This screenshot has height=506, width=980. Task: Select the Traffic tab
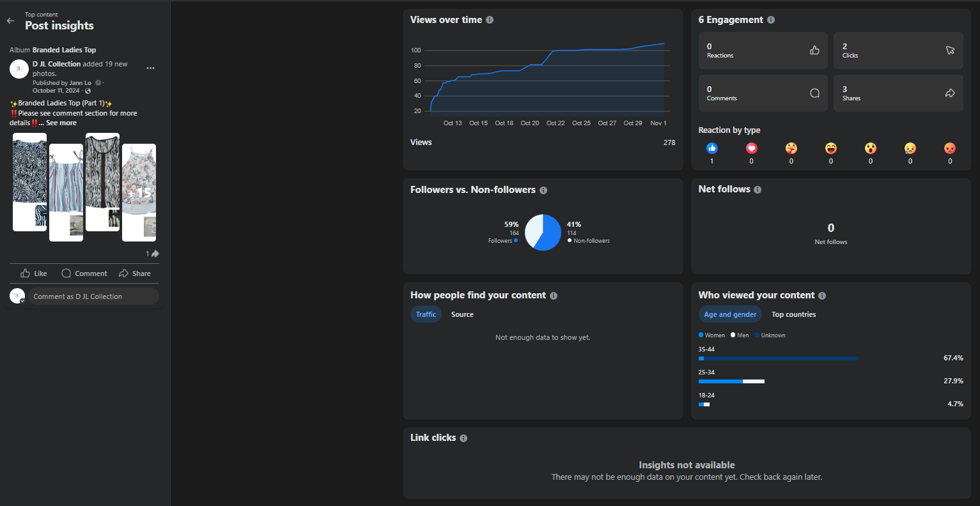pos(426,314)
